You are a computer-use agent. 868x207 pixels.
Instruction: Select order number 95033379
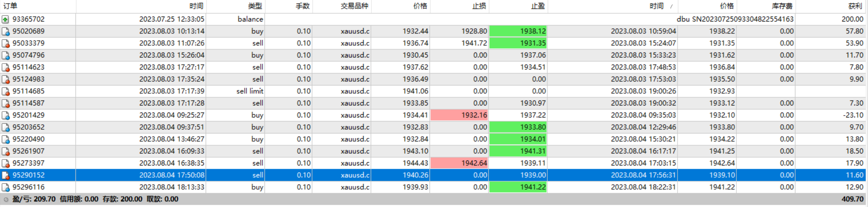28,43
